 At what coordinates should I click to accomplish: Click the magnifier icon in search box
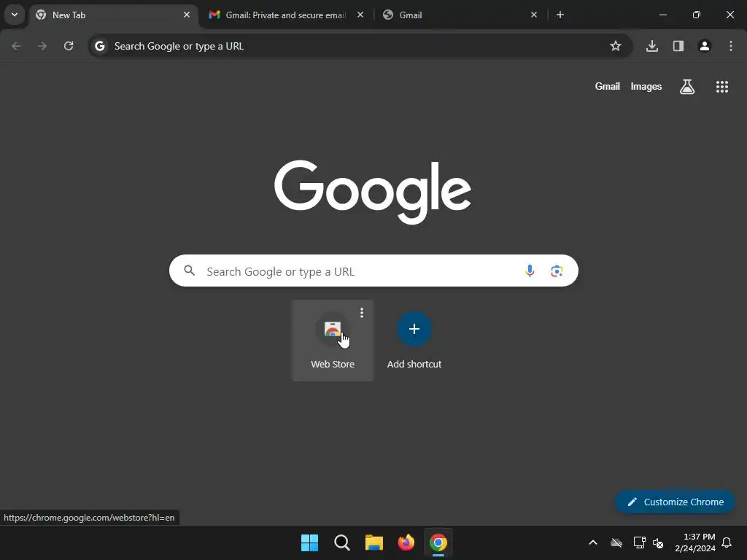(190, 271)
